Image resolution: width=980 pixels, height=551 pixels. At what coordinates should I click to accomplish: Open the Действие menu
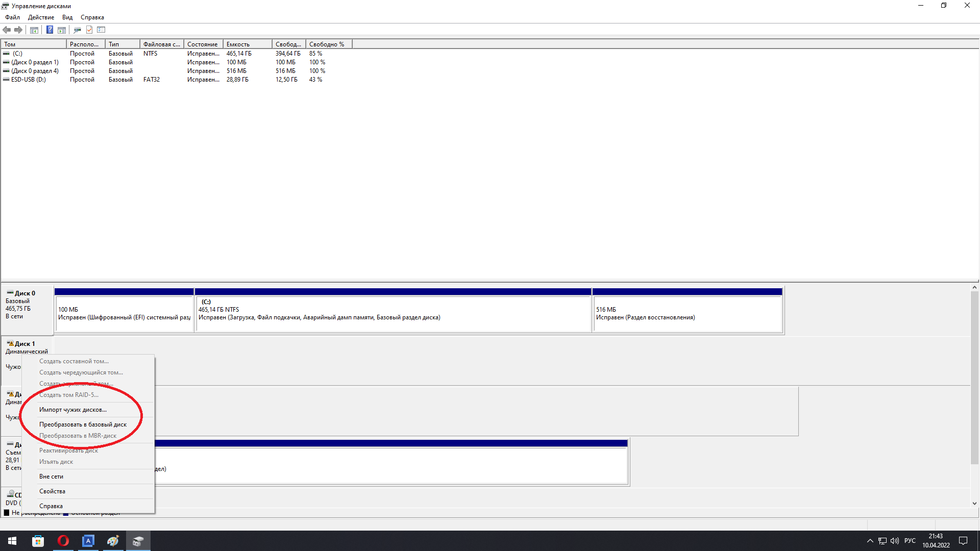point(41,17)
